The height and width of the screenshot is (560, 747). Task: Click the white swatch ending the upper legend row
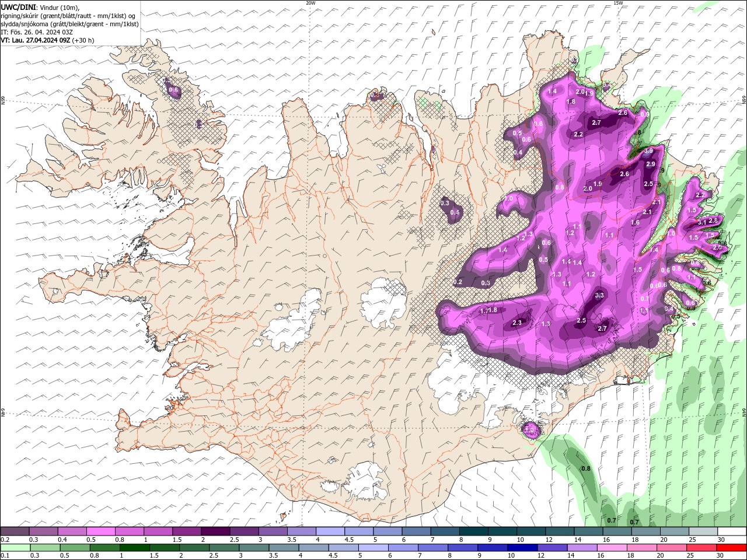pyautogui.click(x=732, y=531)
